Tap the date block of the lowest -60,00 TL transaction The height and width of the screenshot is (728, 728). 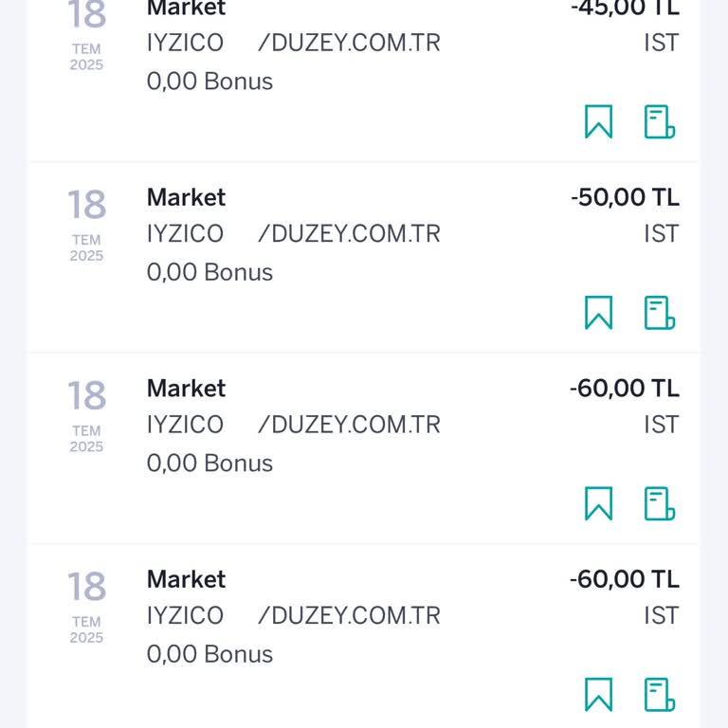tap(86, 603)
